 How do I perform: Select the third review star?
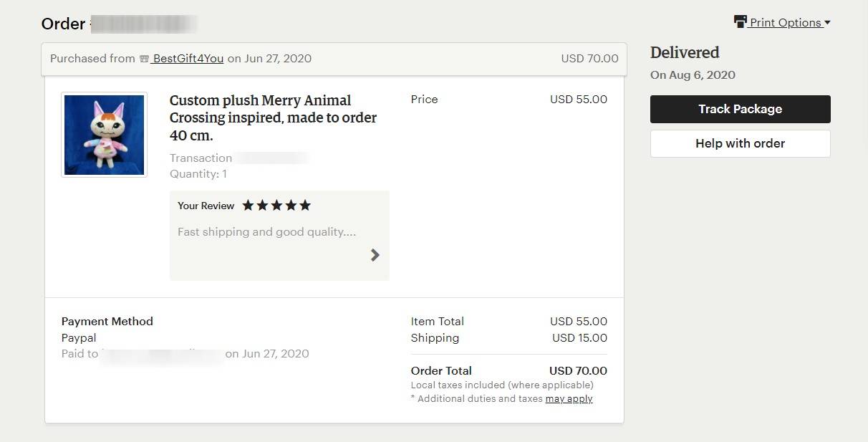click(276, 206)
